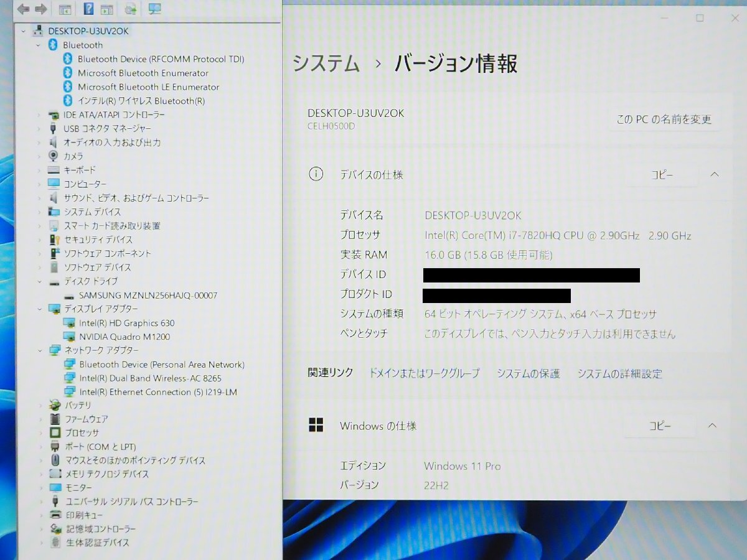Click the speaker icon for サウンド、ビデオ、およびゲーム コントローラー

(54, 198)
